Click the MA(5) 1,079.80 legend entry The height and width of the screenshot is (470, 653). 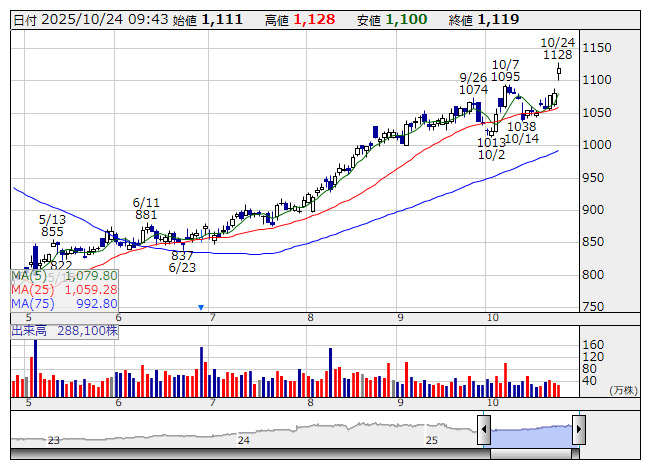(64, 276)
